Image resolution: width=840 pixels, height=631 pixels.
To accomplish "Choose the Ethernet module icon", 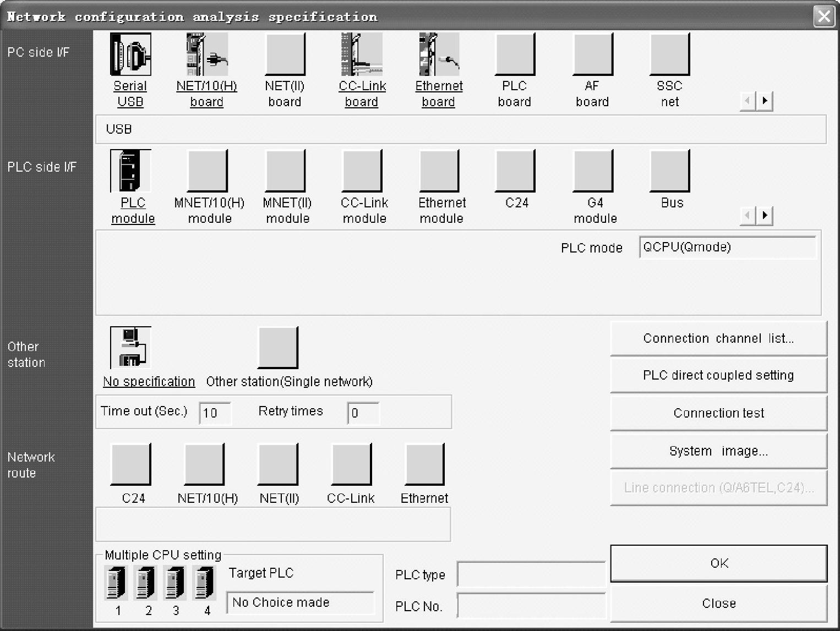I will point(439,171).
